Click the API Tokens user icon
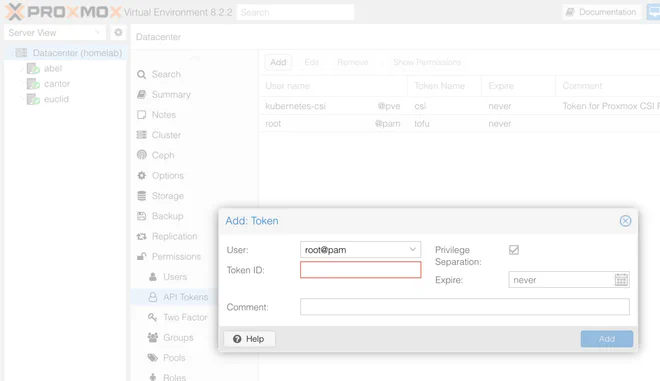Viewport: 660px width, 381px height. 153,297
